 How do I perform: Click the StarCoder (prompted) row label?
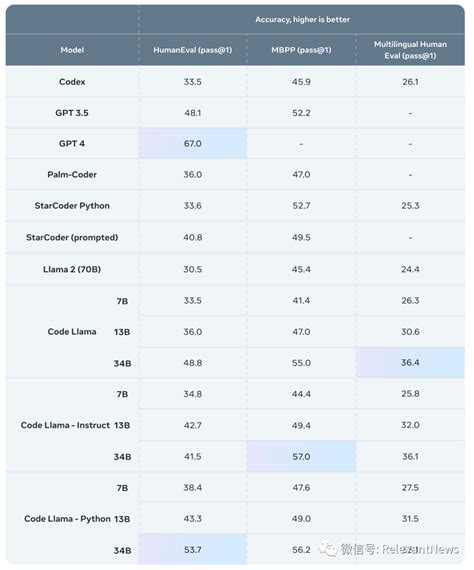point(72,237)
